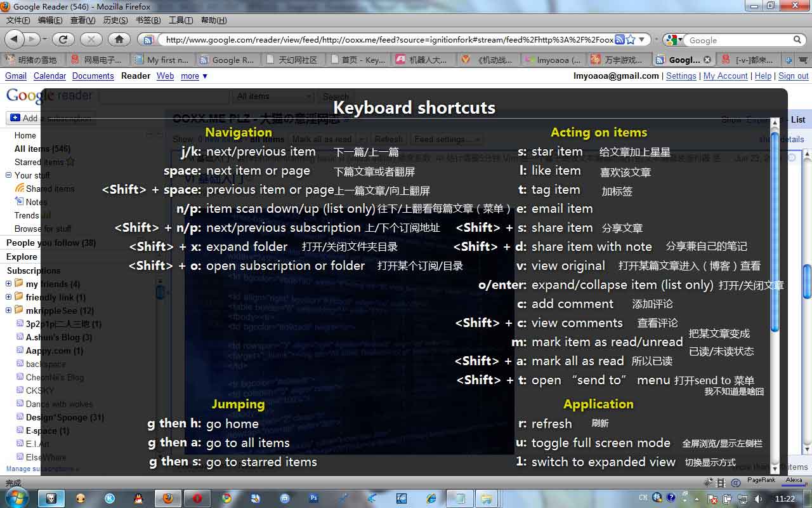Click the Firefox forward arrow button
The height and width of the screenshot is (508, 812).
click(32, 39)
